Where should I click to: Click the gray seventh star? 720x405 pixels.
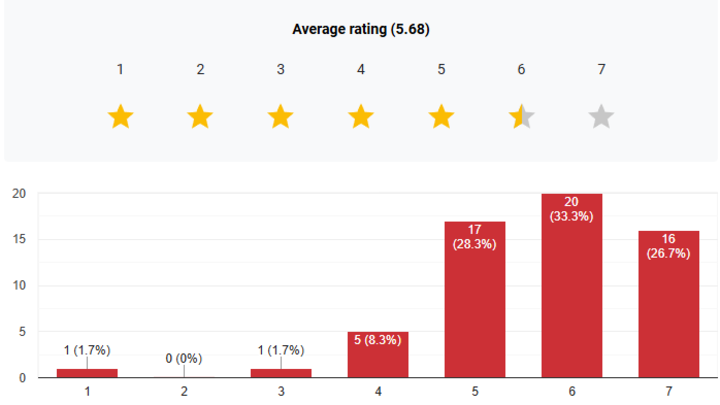[x=601, y=117]
